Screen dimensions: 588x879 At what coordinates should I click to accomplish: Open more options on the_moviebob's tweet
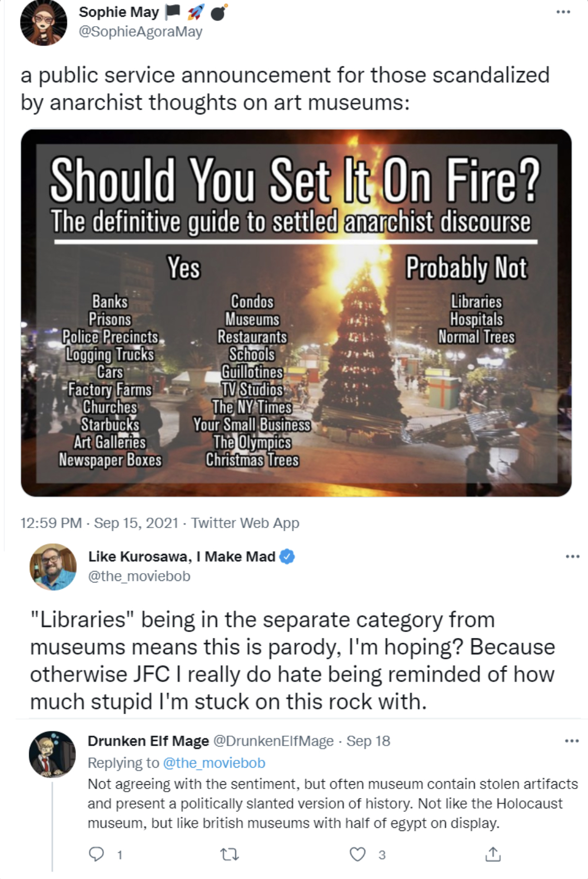click(x=572, y=556)
